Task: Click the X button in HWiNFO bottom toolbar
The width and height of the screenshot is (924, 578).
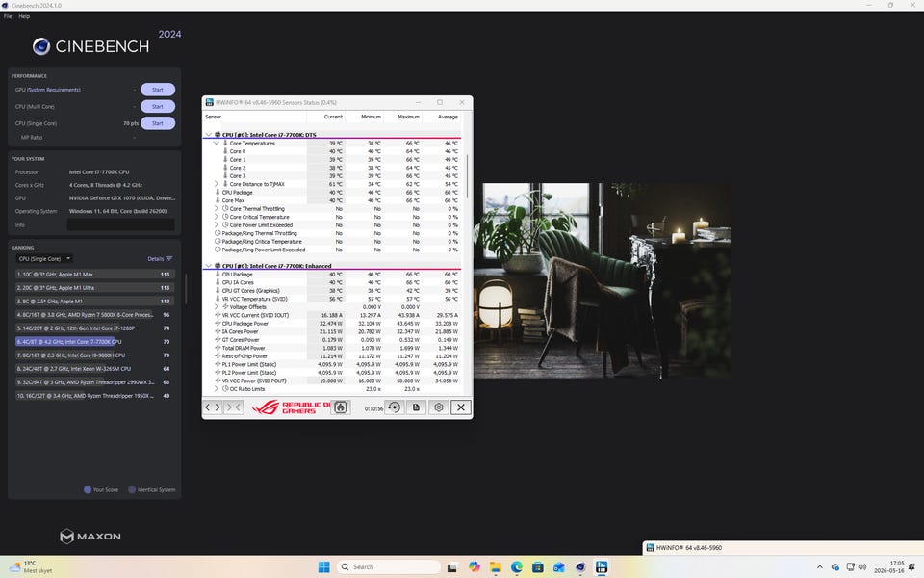Action: pos(461,407)
